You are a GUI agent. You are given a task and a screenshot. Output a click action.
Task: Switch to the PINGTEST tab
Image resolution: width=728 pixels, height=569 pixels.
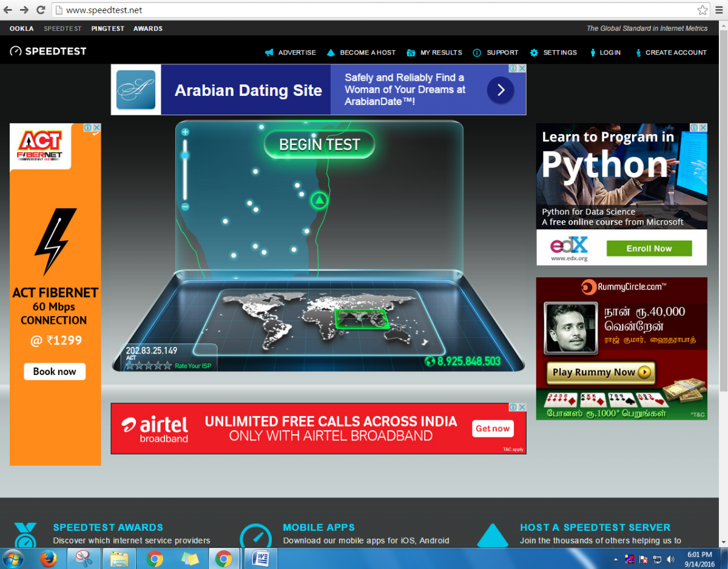point(108,29)
